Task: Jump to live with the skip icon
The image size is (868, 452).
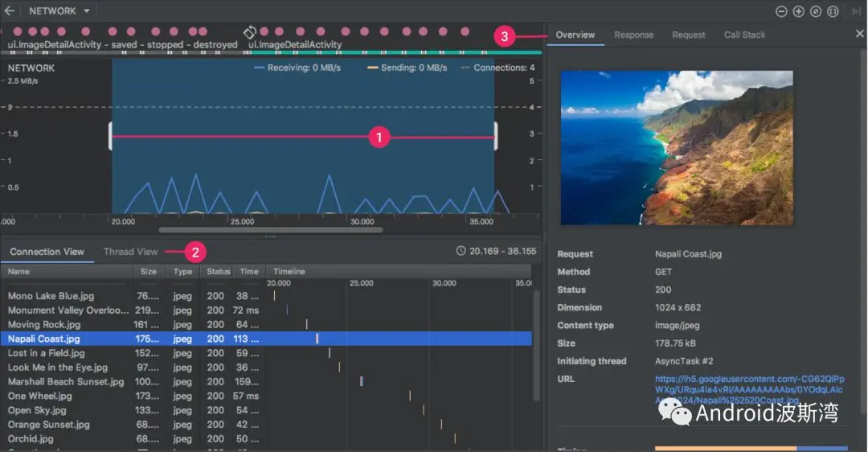Action: (856, 11)
